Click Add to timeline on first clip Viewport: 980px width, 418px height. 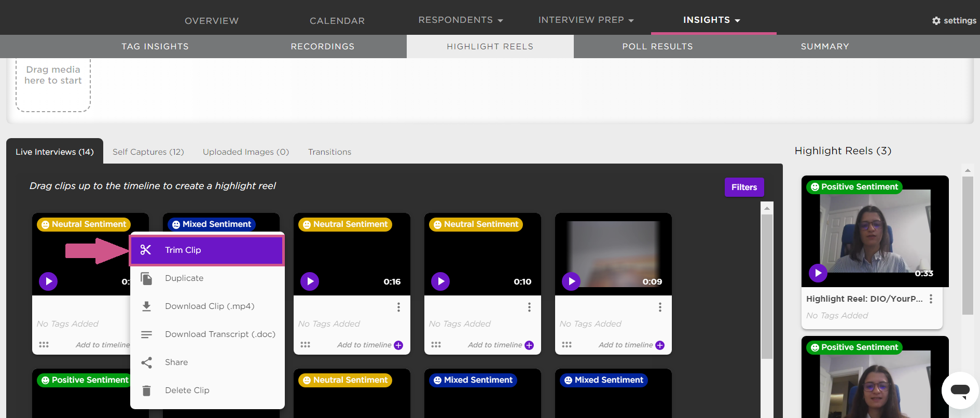pyautogui.click(x=103, y=345)
